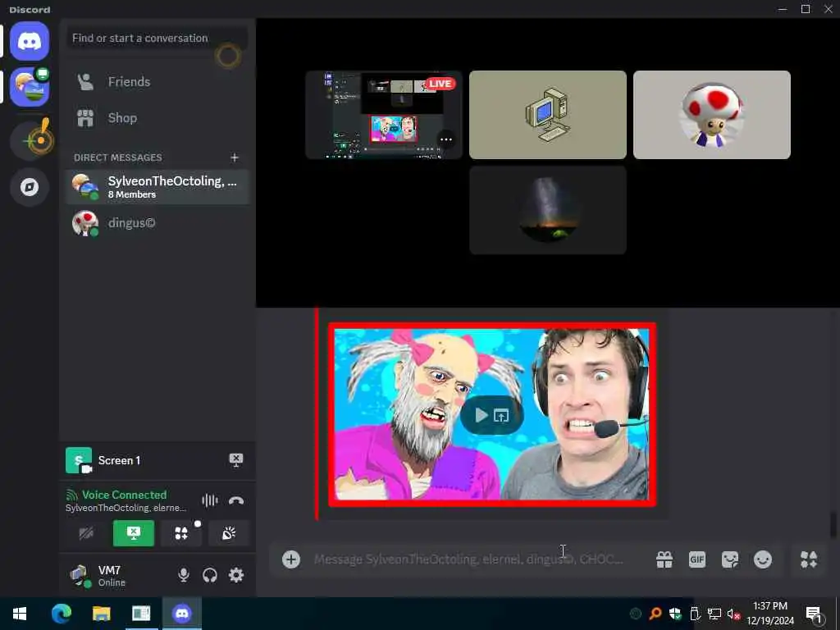
Task: Open User Settings gear icon
Action: pyautogui.click(x=236, y=575)
